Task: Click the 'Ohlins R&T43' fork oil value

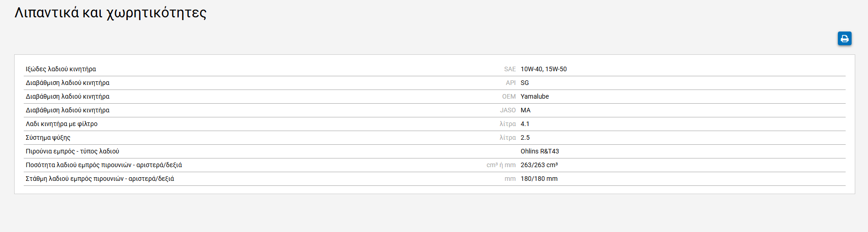Action: 540,151
